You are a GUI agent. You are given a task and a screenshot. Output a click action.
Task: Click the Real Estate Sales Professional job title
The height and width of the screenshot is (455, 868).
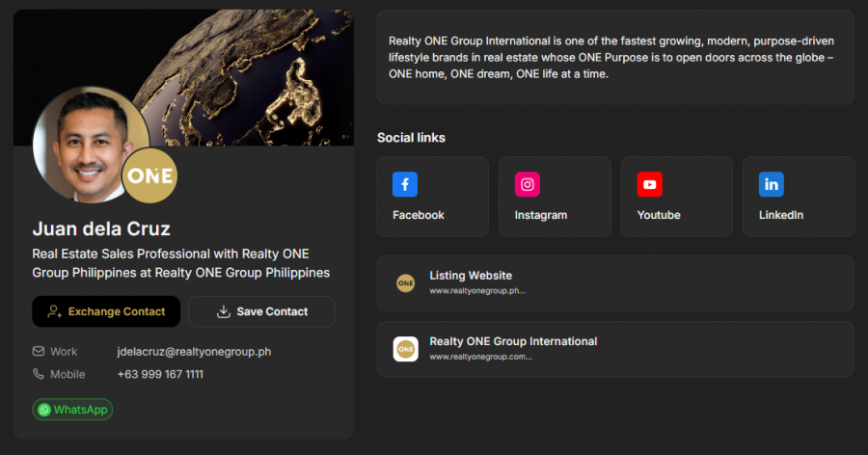point(181,263)
